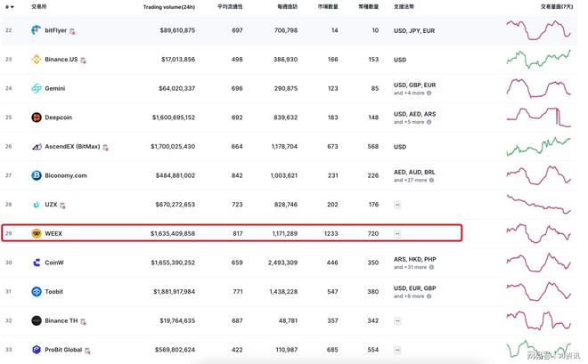The width and height of the screenshot is (588, 364).
Task: Show Gemini's 'and +4 more' fiat info
Action: [412, 93]
